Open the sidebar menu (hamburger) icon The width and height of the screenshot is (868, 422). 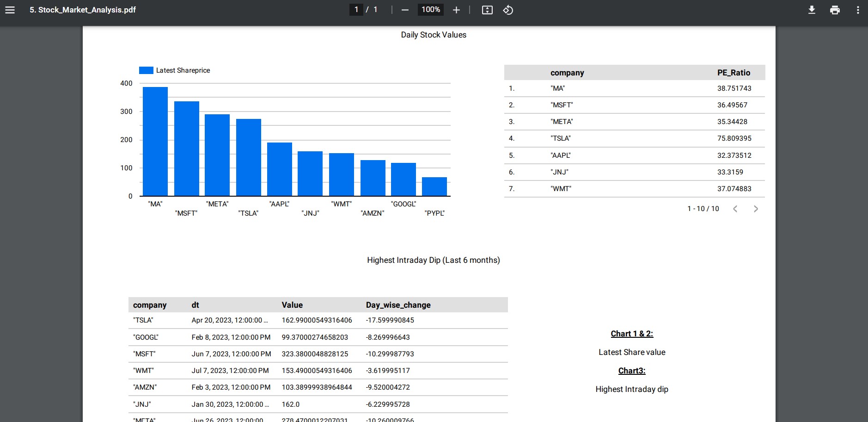coord(10,10)
